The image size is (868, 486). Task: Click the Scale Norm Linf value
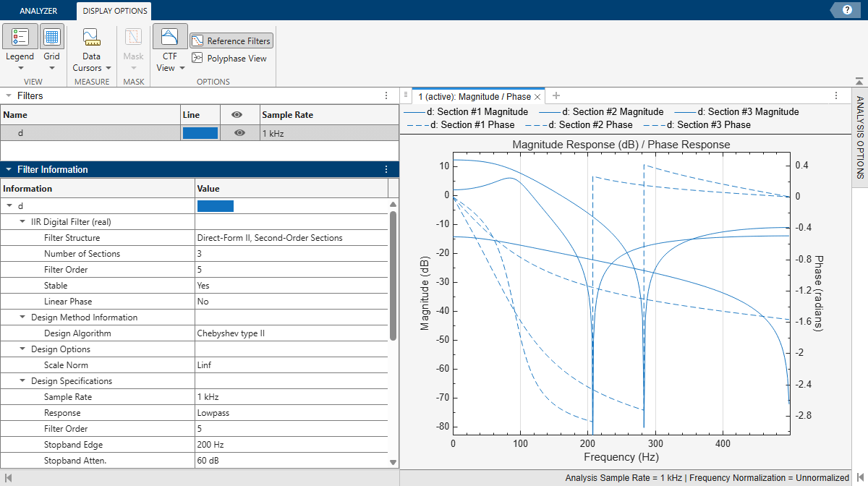point(205,365)
